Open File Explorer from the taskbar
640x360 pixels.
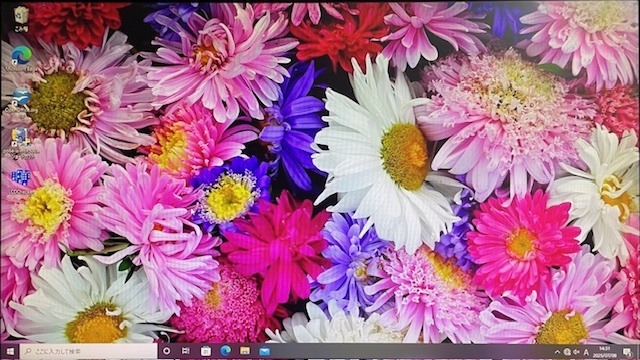[245, 351]
